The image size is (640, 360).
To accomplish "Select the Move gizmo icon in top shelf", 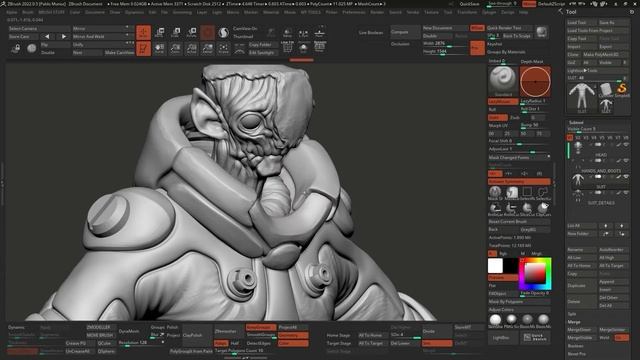I will tap(160, 33).
